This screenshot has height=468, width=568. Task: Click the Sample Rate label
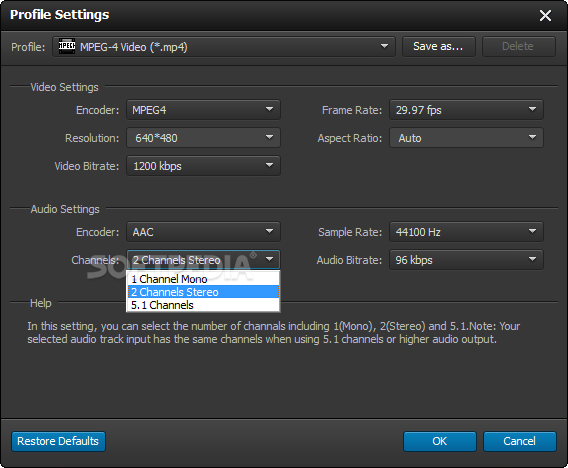(x=350, y=232)
